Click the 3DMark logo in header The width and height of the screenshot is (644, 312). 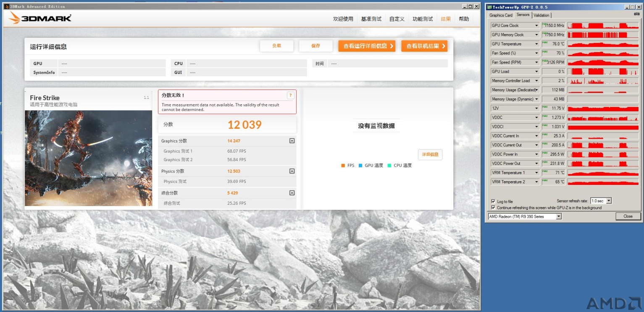39,18
